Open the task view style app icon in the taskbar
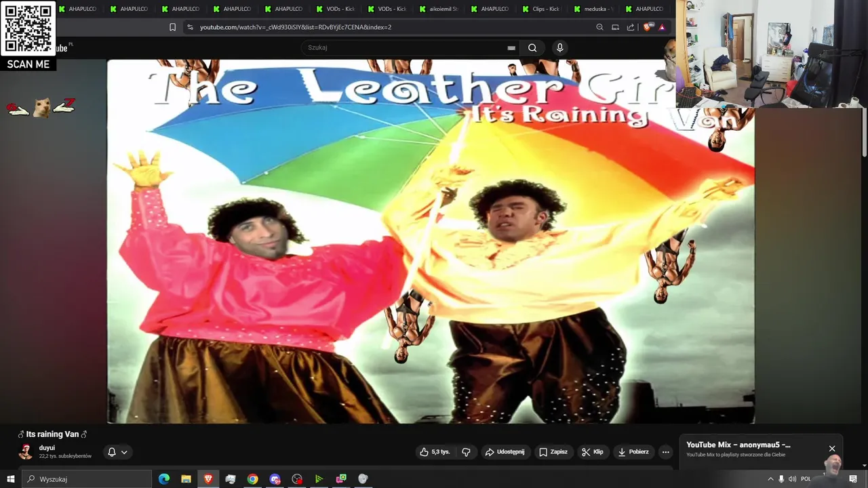The height and width of the screenshot is (488, 868). [231, 479]
